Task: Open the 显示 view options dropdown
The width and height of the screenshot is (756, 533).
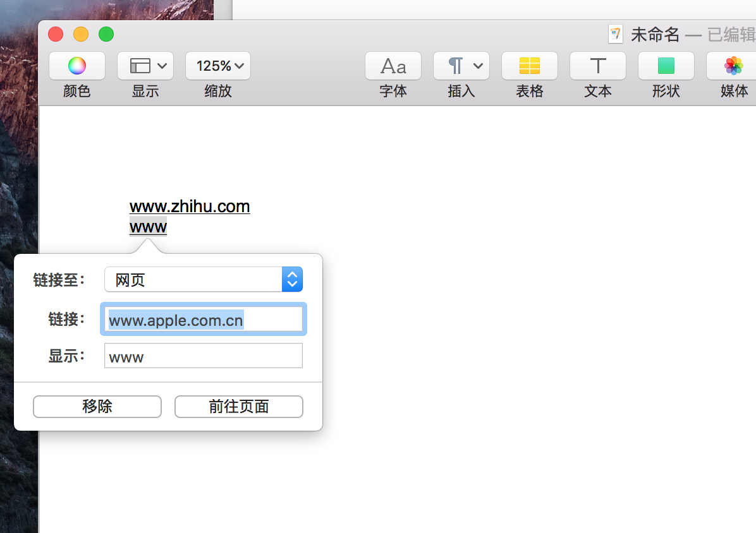Action: pos(145,66)
